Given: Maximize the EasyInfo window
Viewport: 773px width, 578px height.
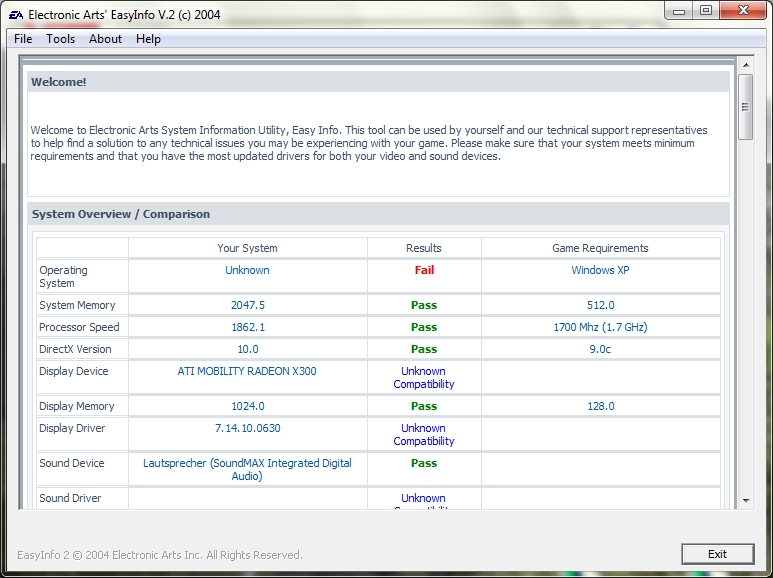Looking at the screenshot, I should click(x=706, y=11).
